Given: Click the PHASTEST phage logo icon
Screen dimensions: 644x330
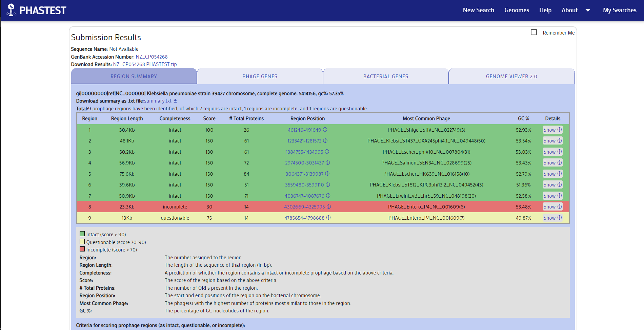Looking at the screenshot, I should click(x=11, y=10).
